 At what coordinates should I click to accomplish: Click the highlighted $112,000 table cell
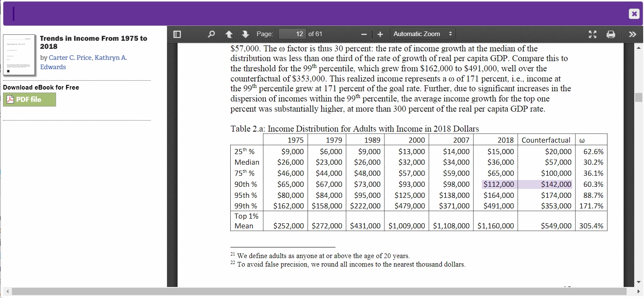499,184
